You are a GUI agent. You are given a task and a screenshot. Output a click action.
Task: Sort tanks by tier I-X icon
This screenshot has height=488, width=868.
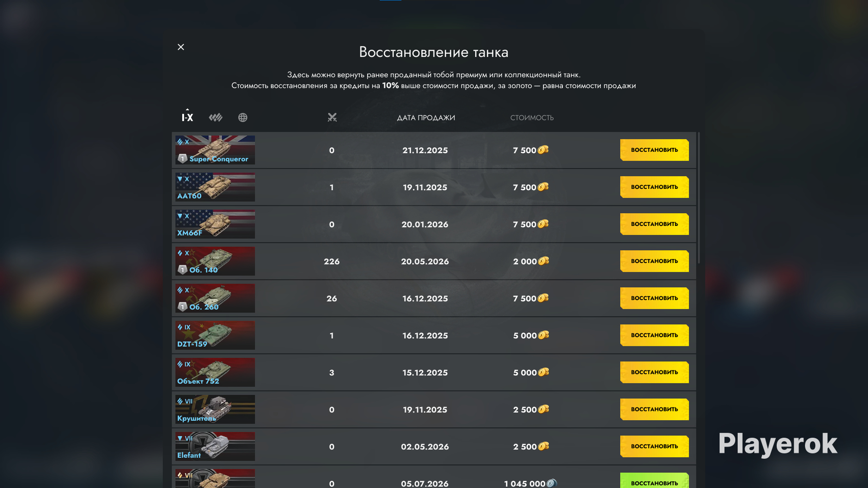[187, 117]
